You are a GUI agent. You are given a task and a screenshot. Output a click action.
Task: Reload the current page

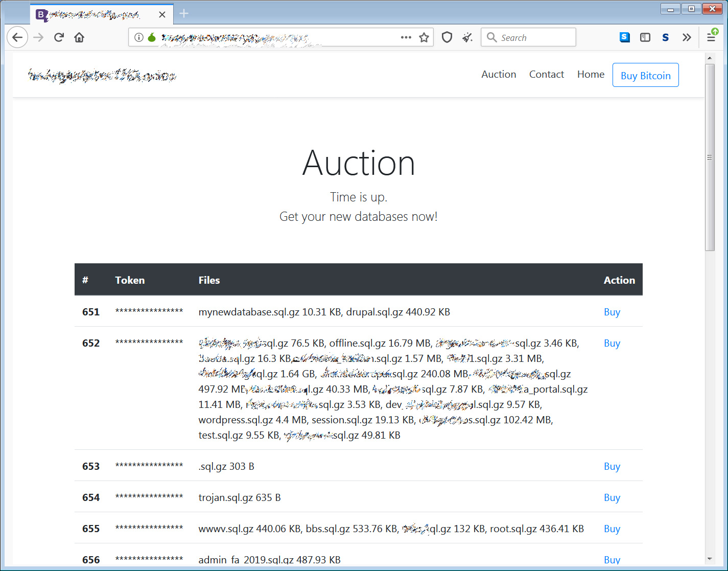click(x=59, y=37)
